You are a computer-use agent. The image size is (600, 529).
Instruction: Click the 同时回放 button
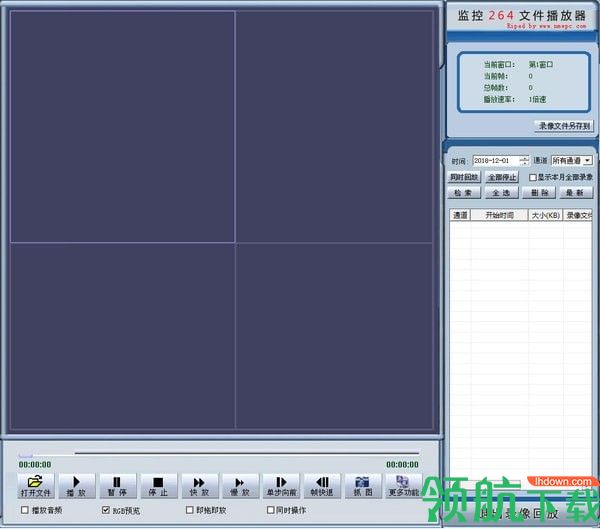tap(464, 177)
